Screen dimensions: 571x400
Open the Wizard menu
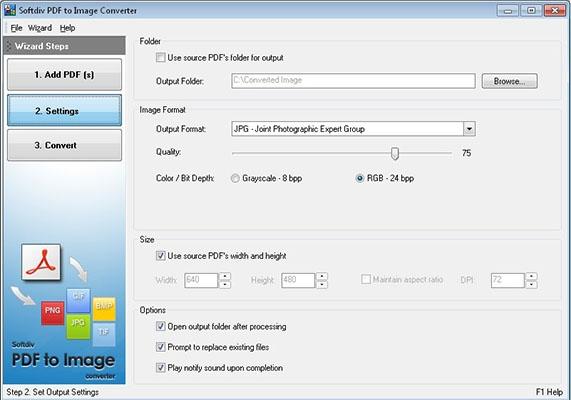tap(40, 28)
